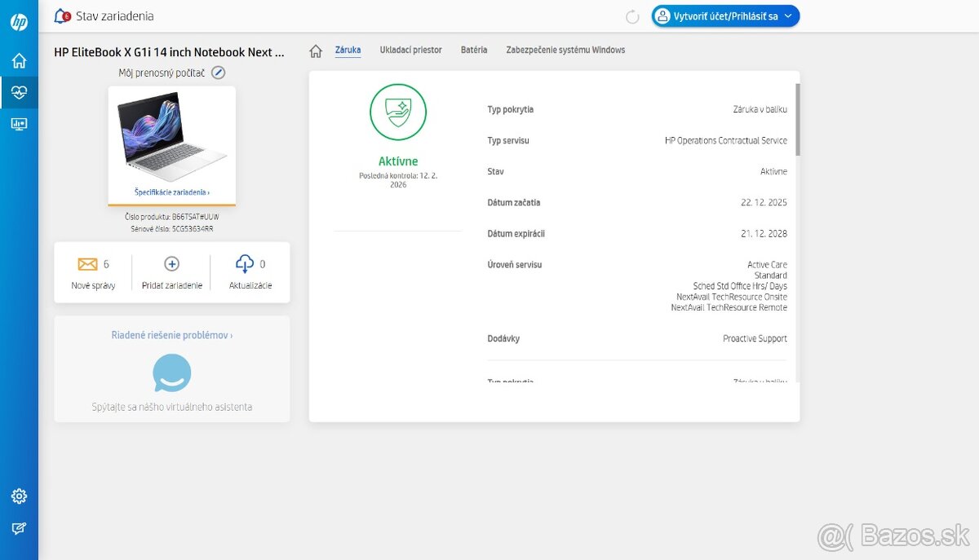Viewport: 979px width, 560px height.
Task: Click Pridať zariadenie button
Action: point(171,272)
